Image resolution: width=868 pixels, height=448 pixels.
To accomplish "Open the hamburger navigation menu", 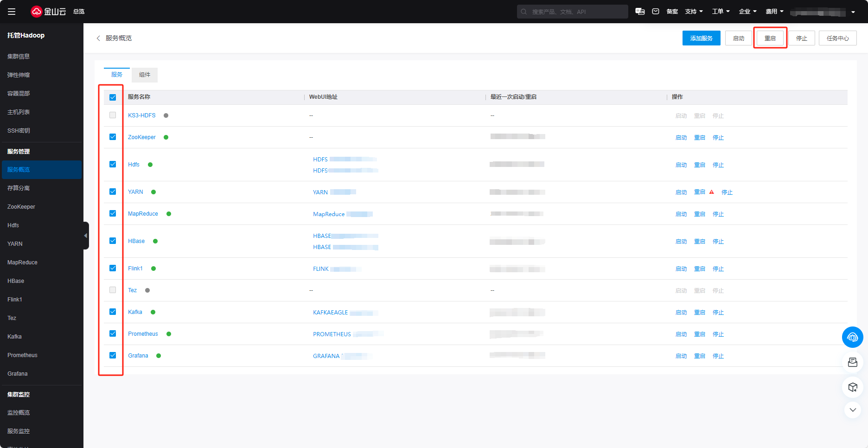I will [x=12, y=12].
